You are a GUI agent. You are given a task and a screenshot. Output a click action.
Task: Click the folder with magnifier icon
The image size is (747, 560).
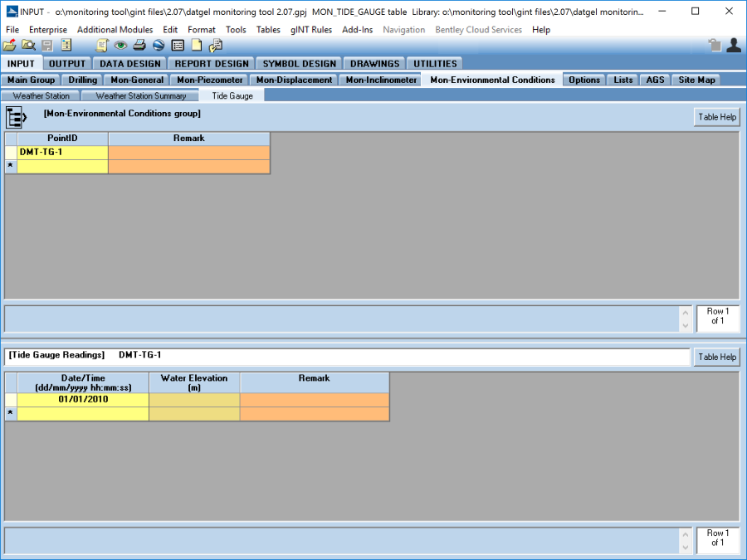(x=28, y=46)
